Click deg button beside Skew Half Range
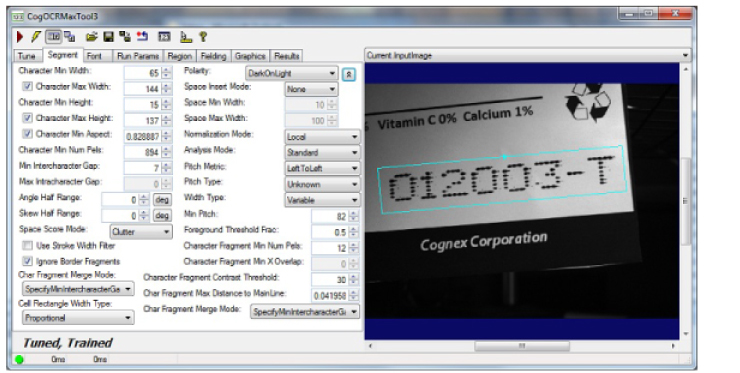Viewport: 740px width, 373px height. click(162, 216)
